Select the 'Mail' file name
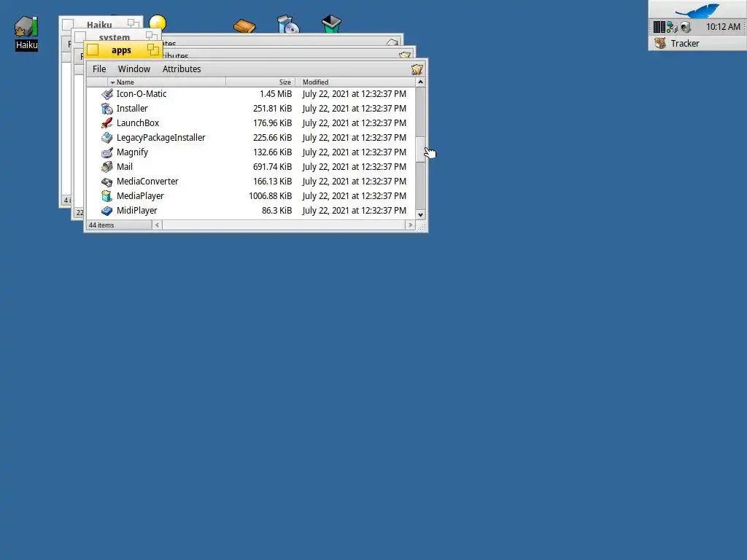The image size is (747, 560). coord(124,167)
